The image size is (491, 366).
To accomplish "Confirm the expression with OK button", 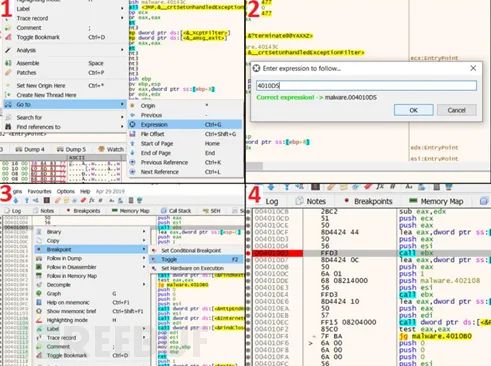I will 414,110.
